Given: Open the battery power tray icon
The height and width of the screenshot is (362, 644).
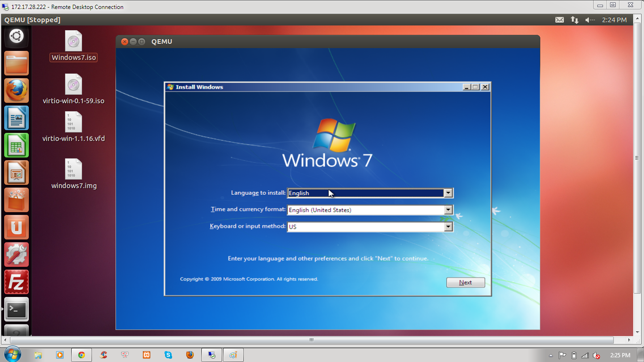Looking at the screenshot, I should (574, 355).
